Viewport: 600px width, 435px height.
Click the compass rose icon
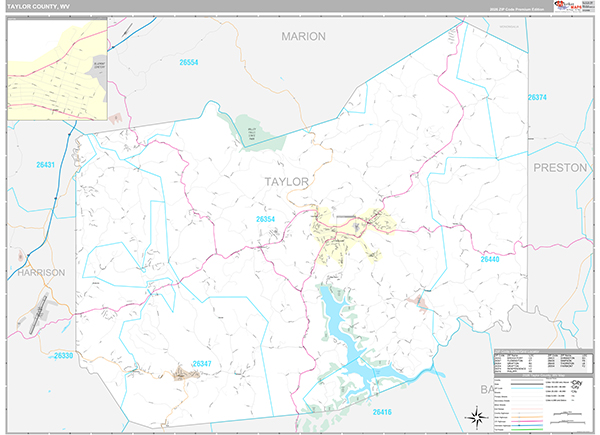click(477, 417)
